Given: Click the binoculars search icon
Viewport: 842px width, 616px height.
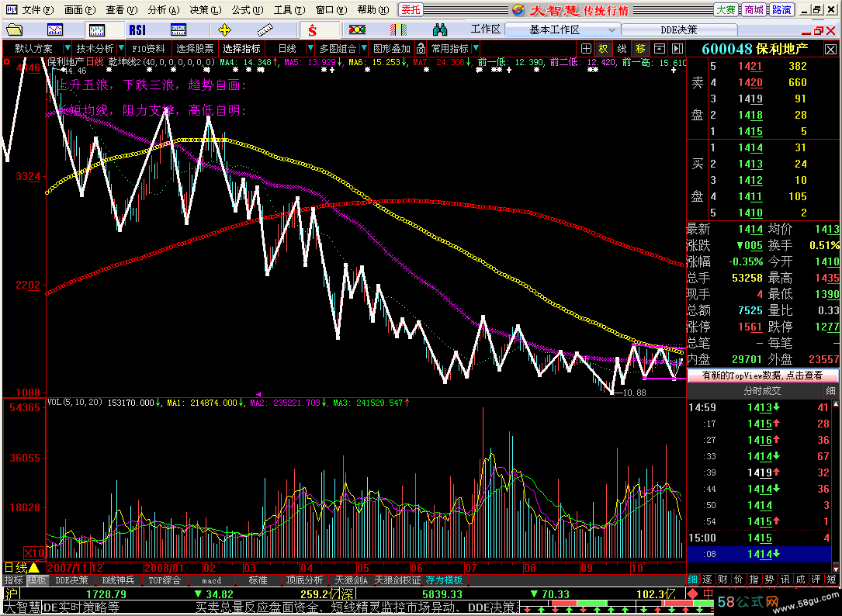Looking at the screenshot, I should 439,29.
